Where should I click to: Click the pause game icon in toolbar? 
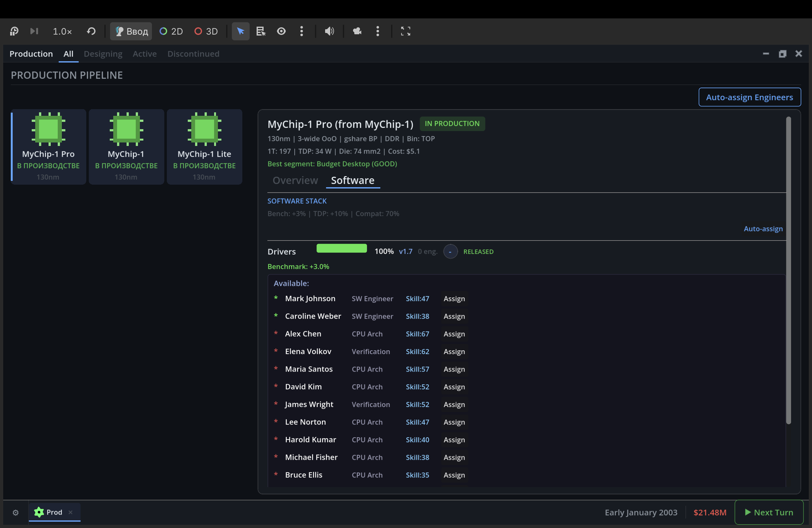[x=14, y=31]
